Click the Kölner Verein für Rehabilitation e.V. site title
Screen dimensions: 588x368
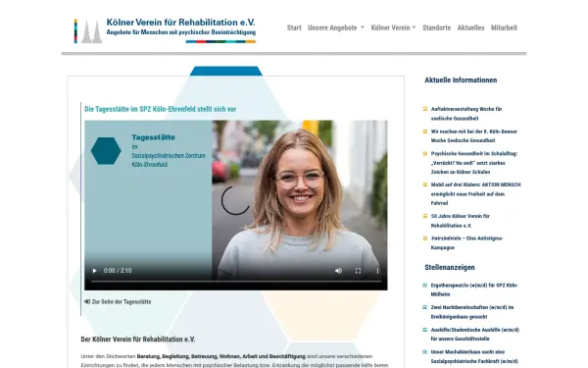(x=180, y=23)
